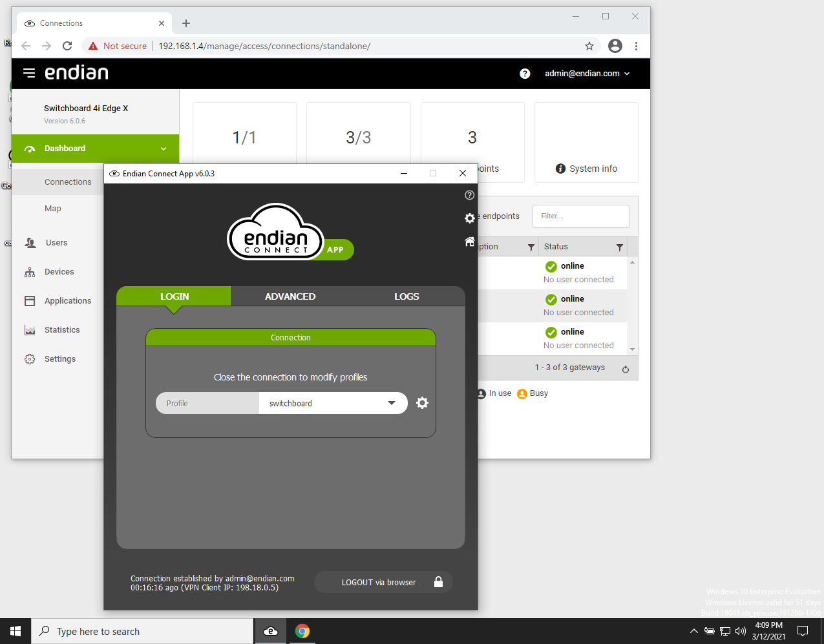Bookmark this page with the star

click(589, 46)
